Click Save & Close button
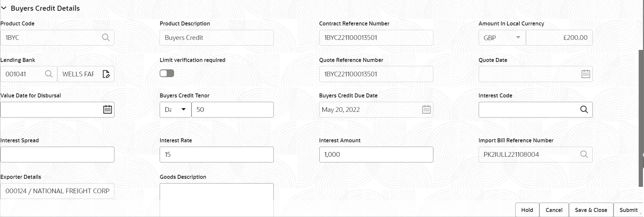The width and height of the screenshot is (644, 217). point(591,210)
